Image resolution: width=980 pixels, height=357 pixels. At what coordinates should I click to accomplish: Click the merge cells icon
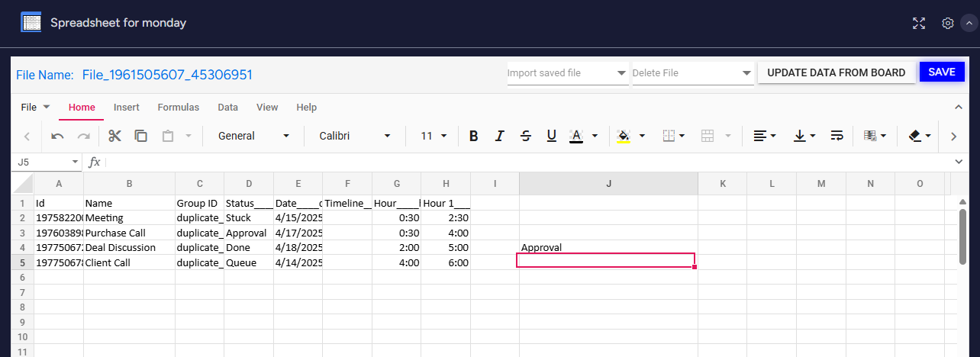pos(708,136)
